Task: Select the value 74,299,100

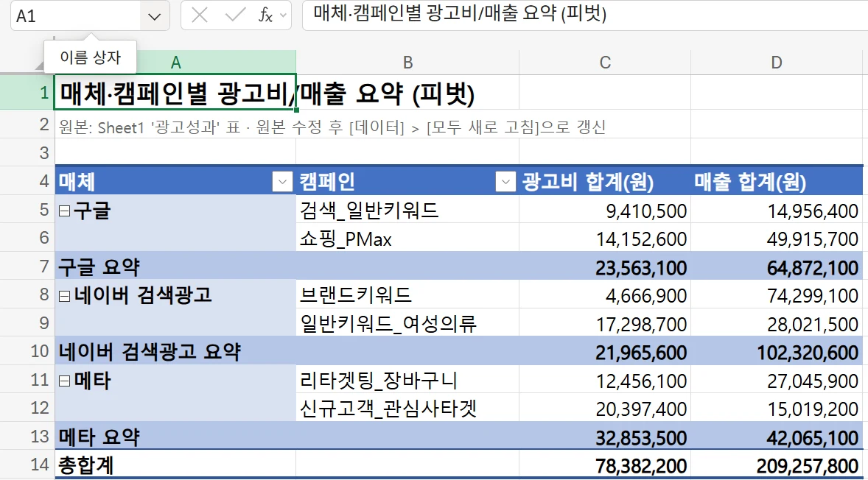Action: (x=777, y=294)
